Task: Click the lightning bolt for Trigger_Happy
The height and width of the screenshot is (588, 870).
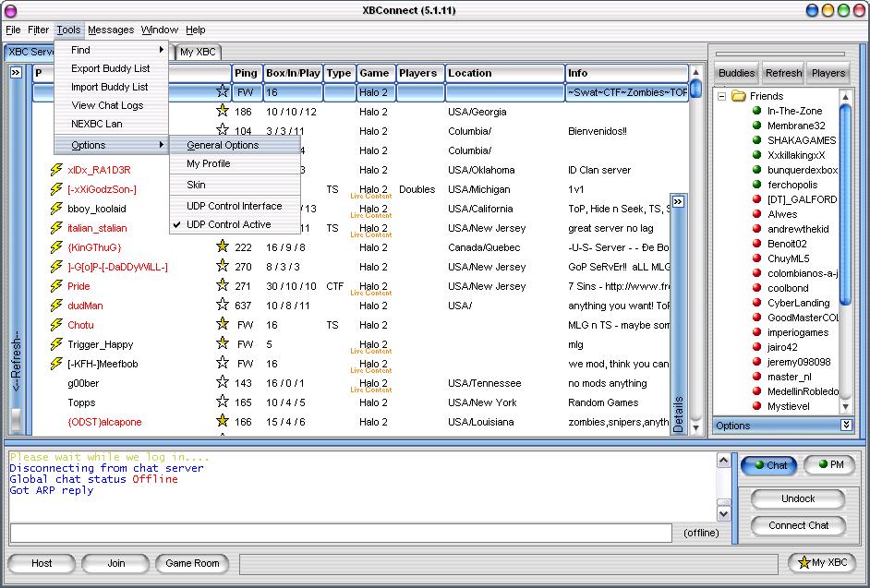Action: coord(56,344)
